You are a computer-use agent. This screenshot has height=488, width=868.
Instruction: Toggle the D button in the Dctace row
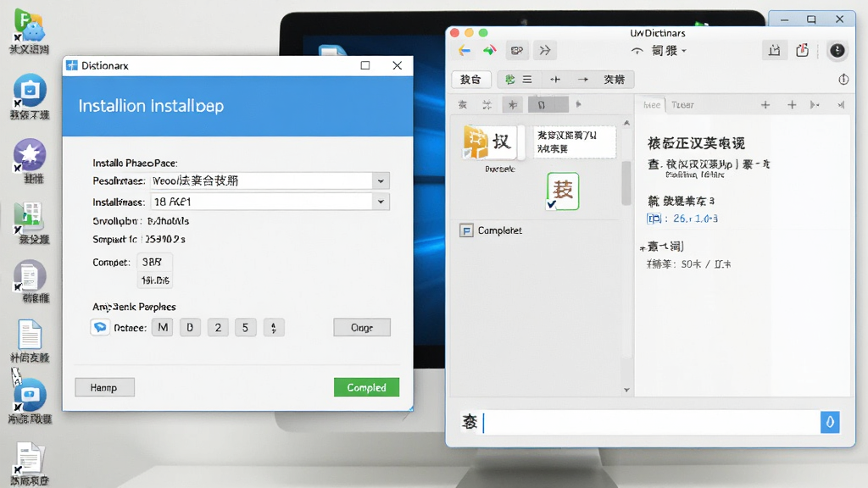click(190, 328)
